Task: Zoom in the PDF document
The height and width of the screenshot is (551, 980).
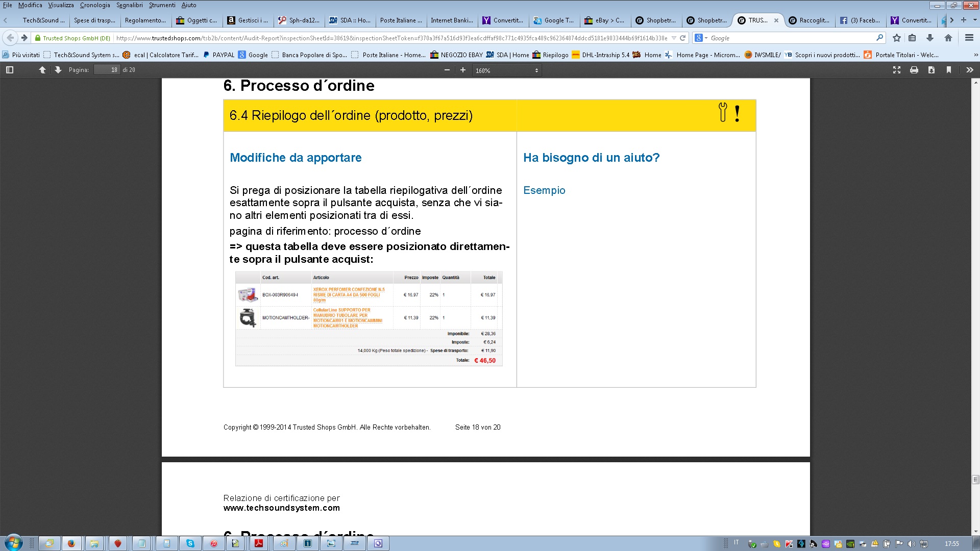Action: (x=463, y=70)
